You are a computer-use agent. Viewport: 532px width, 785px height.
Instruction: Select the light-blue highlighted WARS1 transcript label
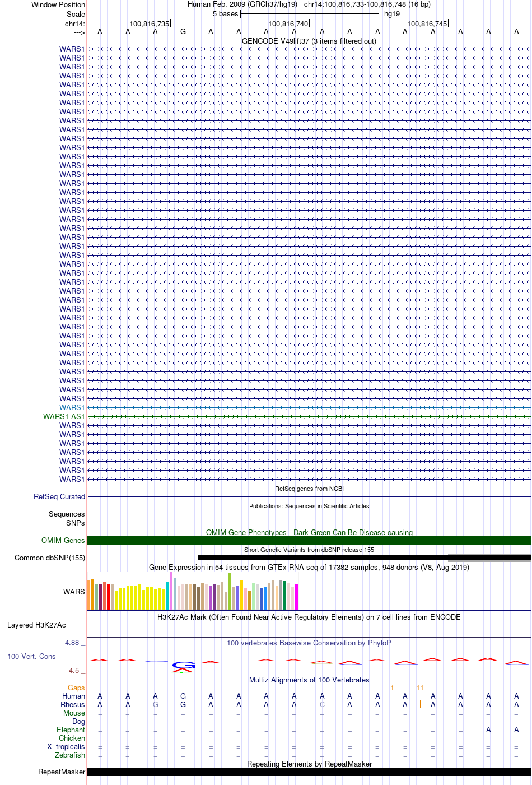click(x=72, y=407)
